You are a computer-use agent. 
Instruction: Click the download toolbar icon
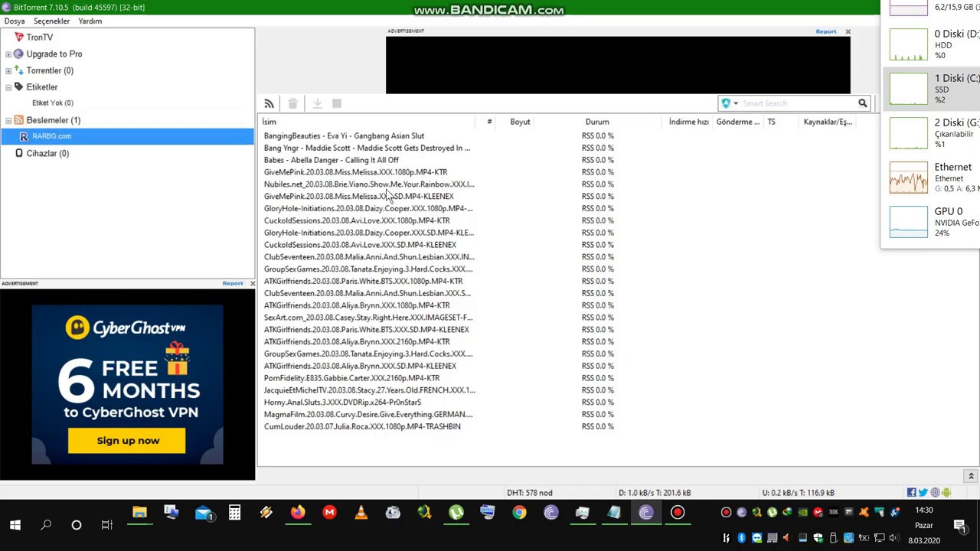(317, 103)
